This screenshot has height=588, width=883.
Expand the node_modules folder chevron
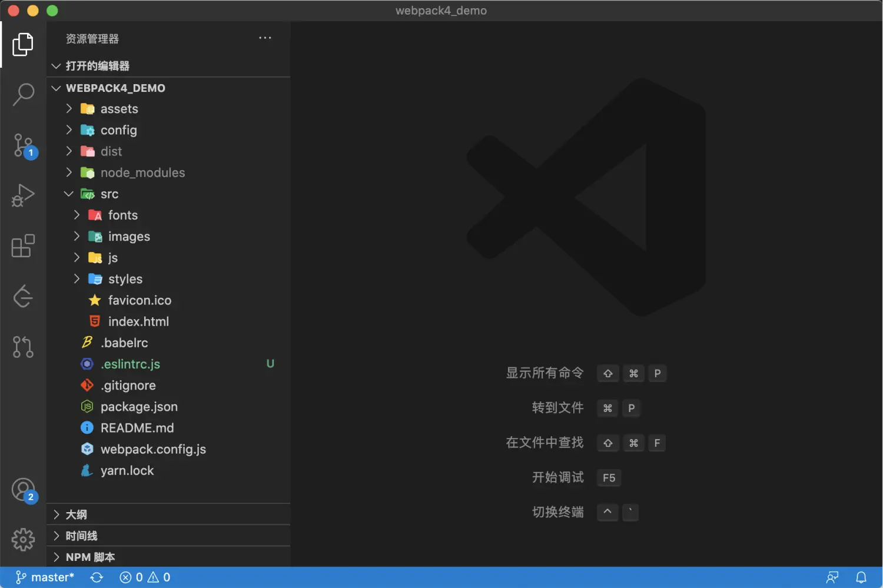[69, 172]
